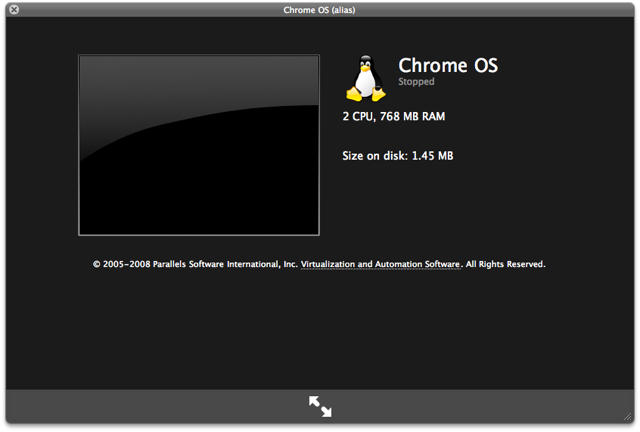Click the "Stopped" status label
The width and height of the screenshot is (640, 432).
point(416,83)
